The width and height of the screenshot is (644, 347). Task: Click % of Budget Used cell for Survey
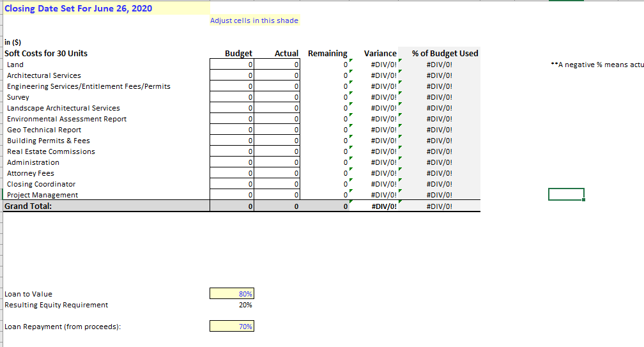[x=439, y=97]
